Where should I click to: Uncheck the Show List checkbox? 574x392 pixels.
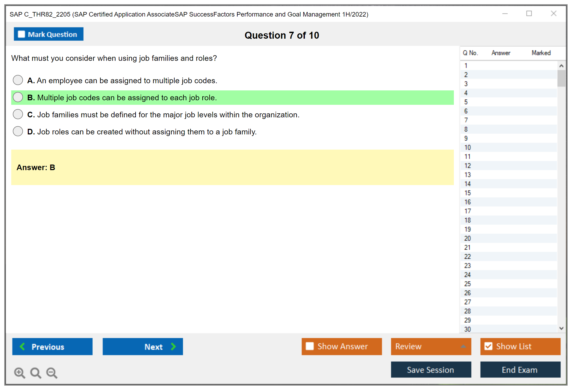488,346
